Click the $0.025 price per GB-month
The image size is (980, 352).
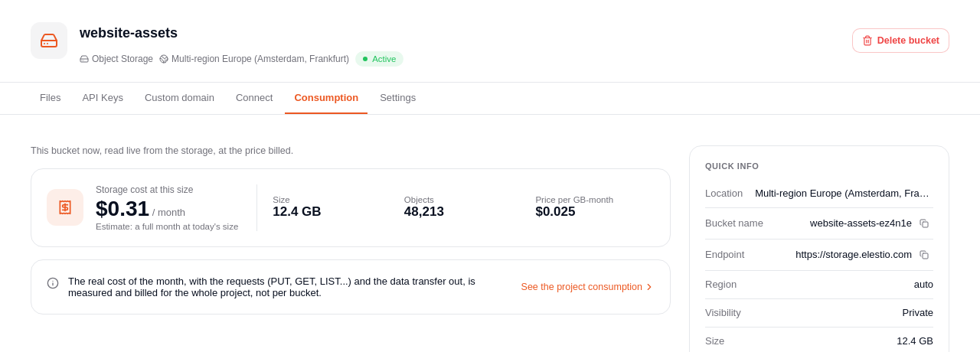[x=555, y=212]
